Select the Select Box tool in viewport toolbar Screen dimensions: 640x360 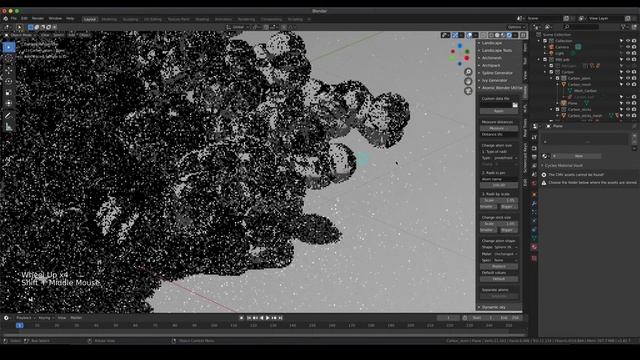point(9,47)
